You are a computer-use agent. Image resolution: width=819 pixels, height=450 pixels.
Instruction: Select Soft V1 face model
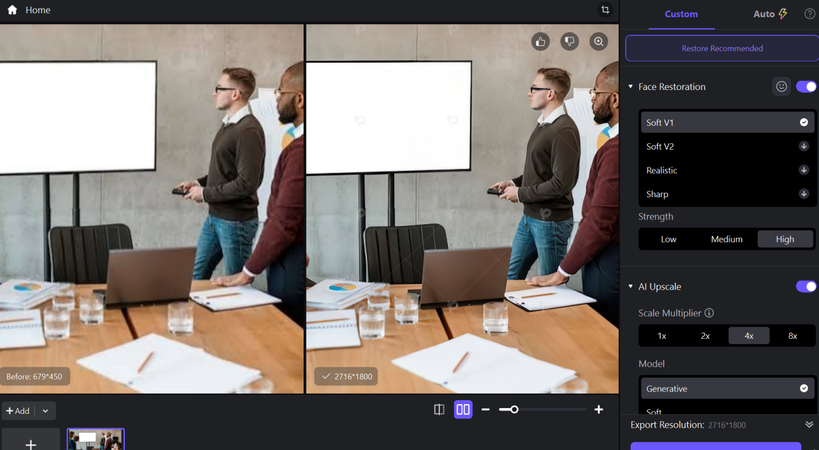(x=727, y=122)
